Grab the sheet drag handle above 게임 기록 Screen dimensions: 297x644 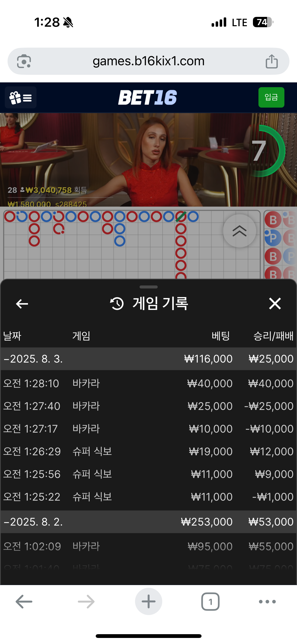pyautogui.click(x=149, y=287)
